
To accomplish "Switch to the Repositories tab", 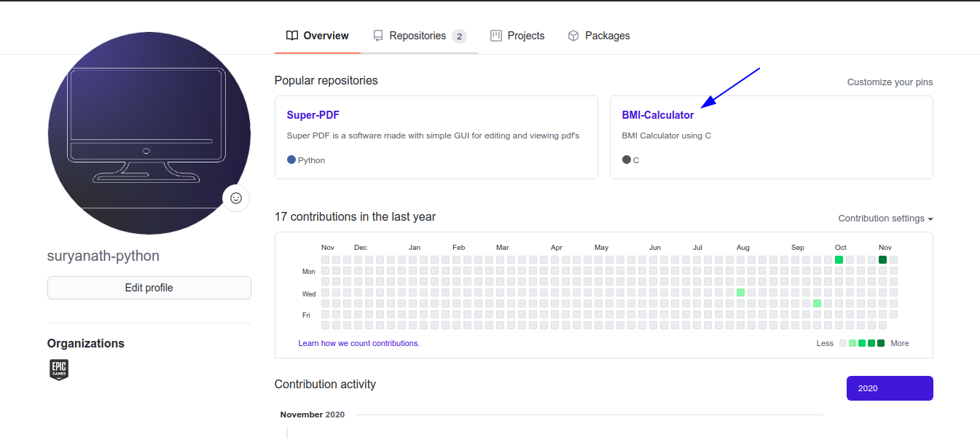I will (x=418, y=36).
